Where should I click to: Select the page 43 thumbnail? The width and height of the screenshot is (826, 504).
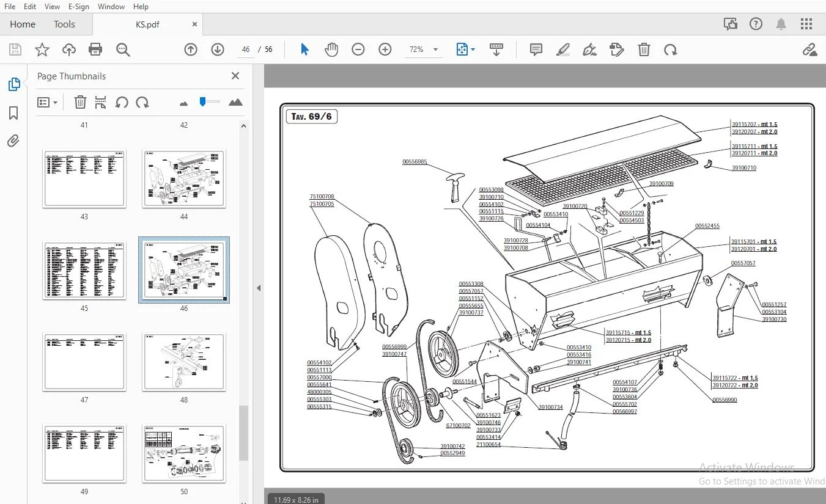click(84, 178)
